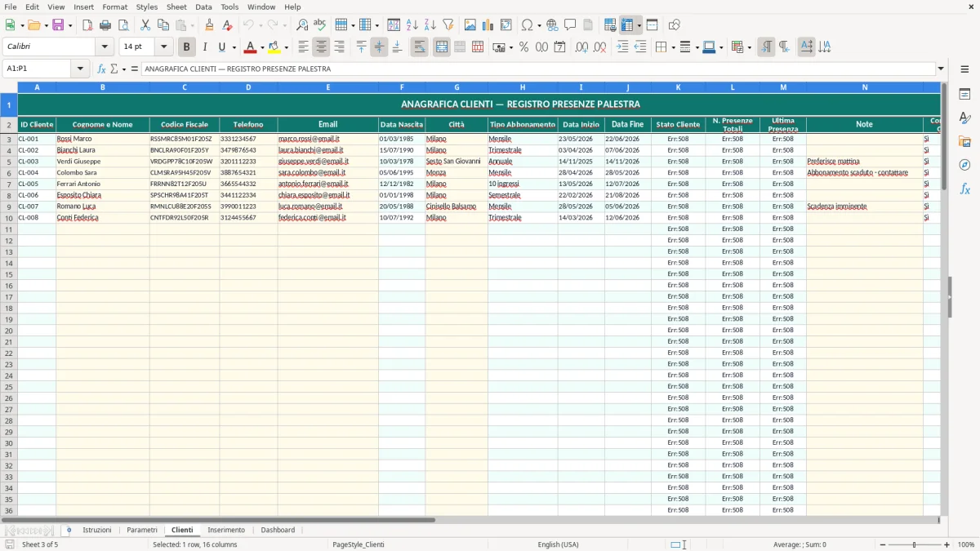Click the Add Decimal Place icon
Image resolution: width=980 pixels, height=551 pixels.
pos(581,47)
